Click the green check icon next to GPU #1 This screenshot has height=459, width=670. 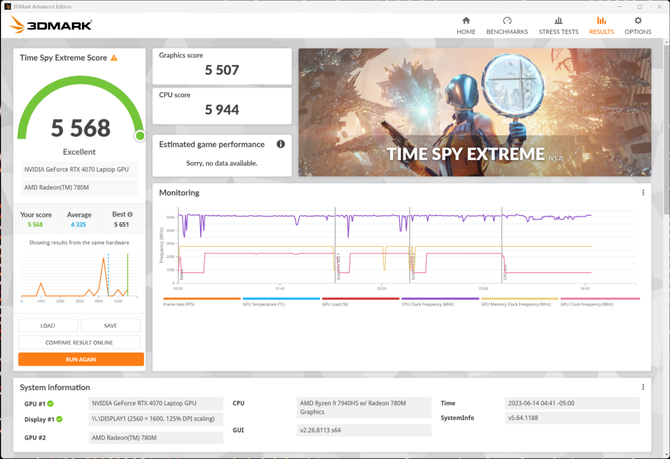50,403
